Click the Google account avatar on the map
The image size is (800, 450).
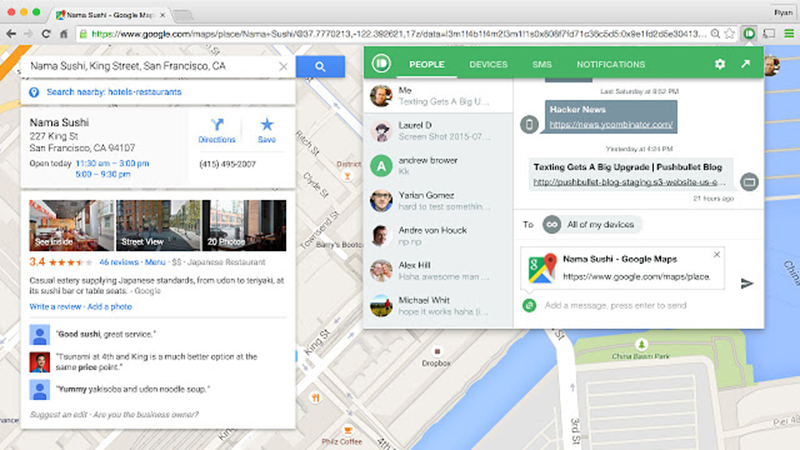coord(772,66)
